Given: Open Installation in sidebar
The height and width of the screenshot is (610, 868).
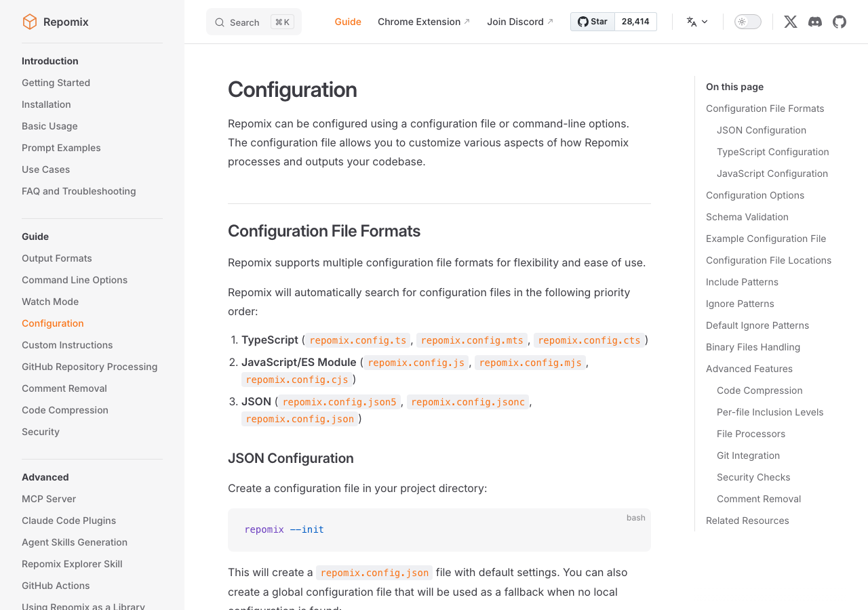Looking at the screenshot, I should click(x=46, y=104).
